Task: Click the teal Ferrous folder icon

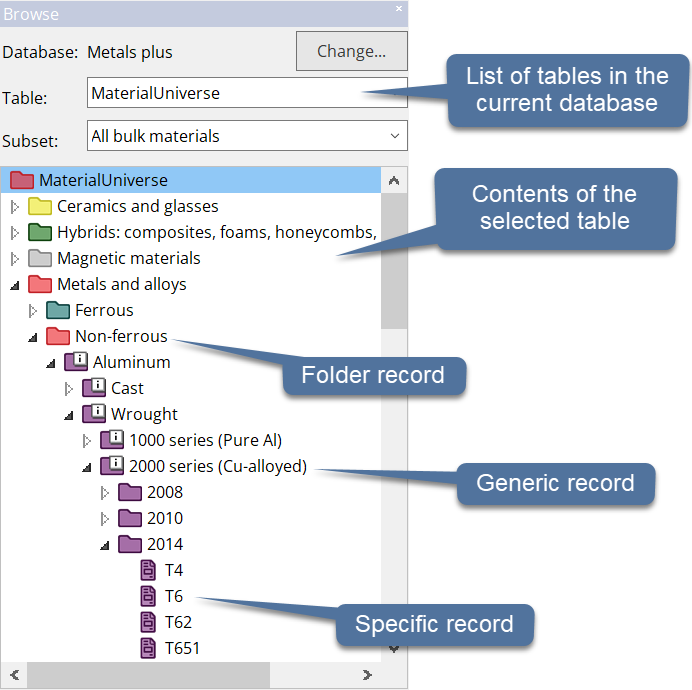Action: pyautogui.click(x=58, y=310)
